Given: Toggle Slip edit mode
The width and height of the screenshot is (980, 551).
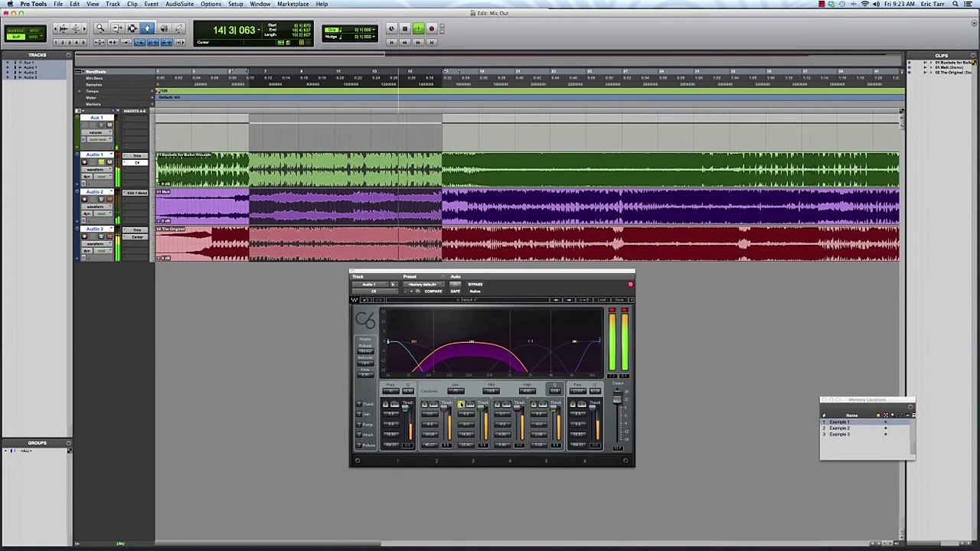Looking at the screenshot, I should (x=16, y=37).
